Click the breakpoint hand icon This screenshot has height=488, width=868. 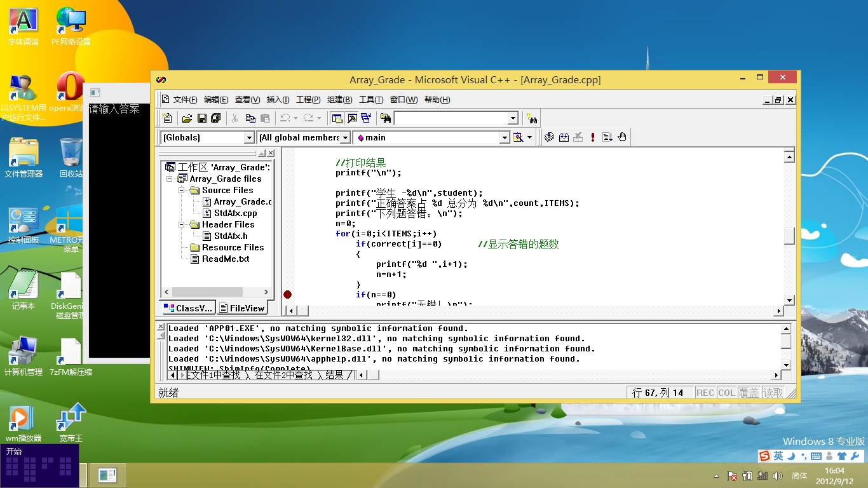(622, 137)
